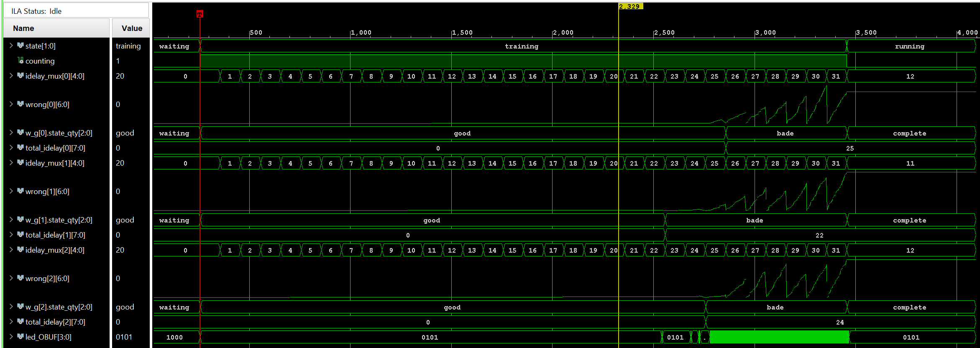Click bus icon of state[1:0]
Viewport: 980px width, 348px height.
click(x=20, y=45)
